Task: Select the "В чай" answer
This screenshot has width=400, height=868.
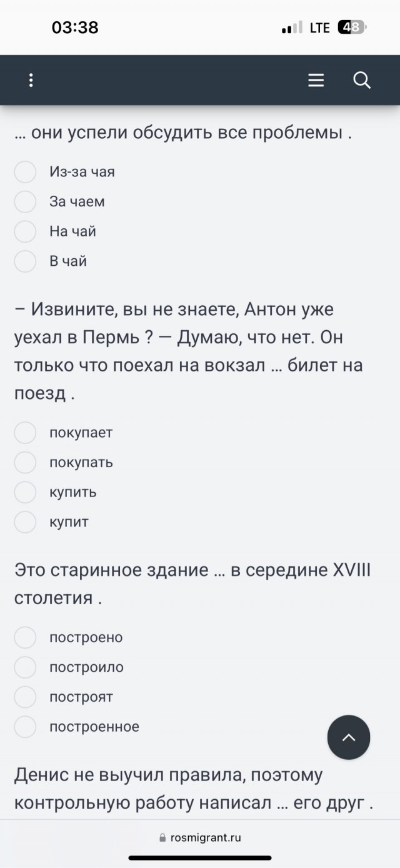Action: [25, 261]
